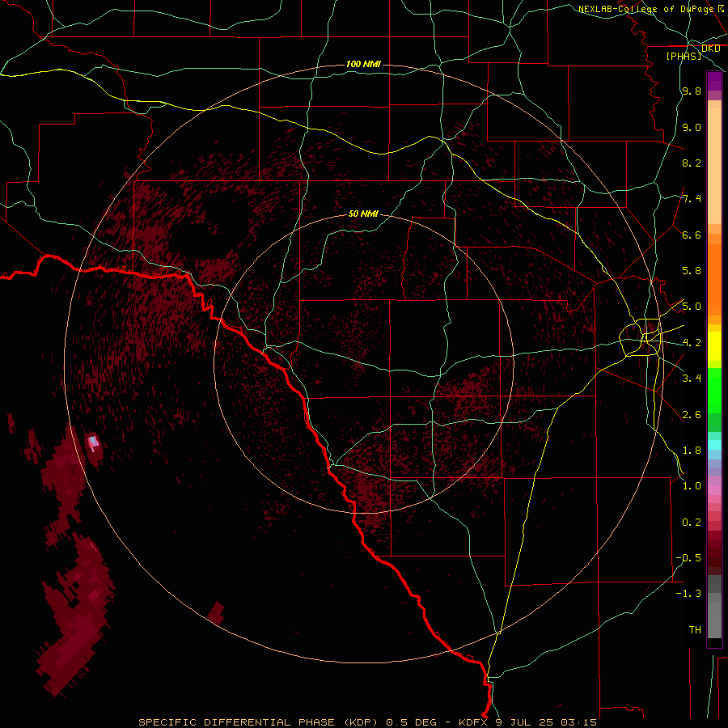The width and height of the screenshot is (728, 728).
Task: Pick the purple top segment of color bar
Action: [x=714, y=81]
